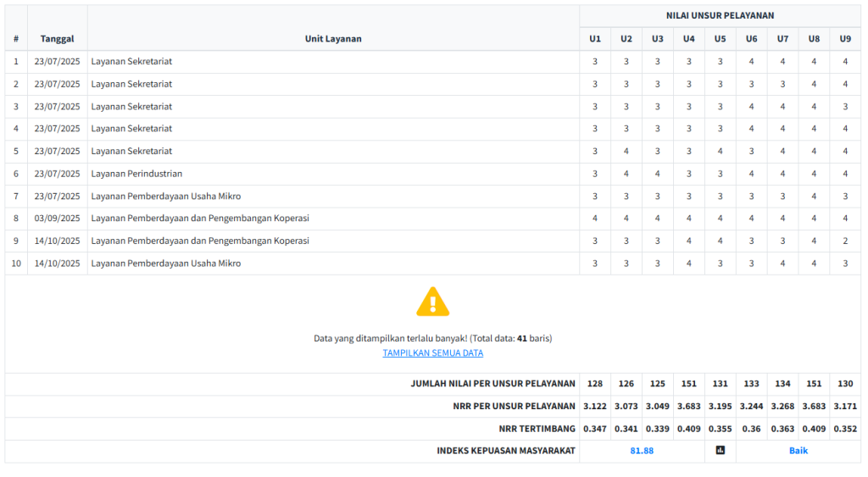Select the Unit Layanan column header
Viewport: 868px width, 477px height.
333,39
